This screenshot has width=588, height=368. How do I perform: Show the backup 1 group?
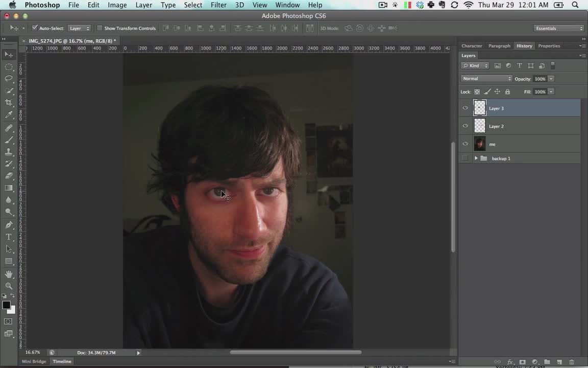pos(465,158)
